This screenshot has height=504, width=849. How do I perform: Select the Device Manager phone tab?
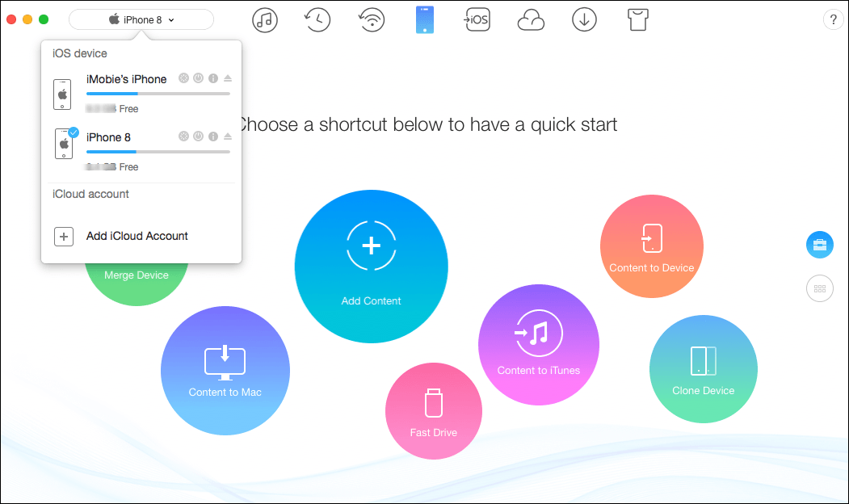425,20
